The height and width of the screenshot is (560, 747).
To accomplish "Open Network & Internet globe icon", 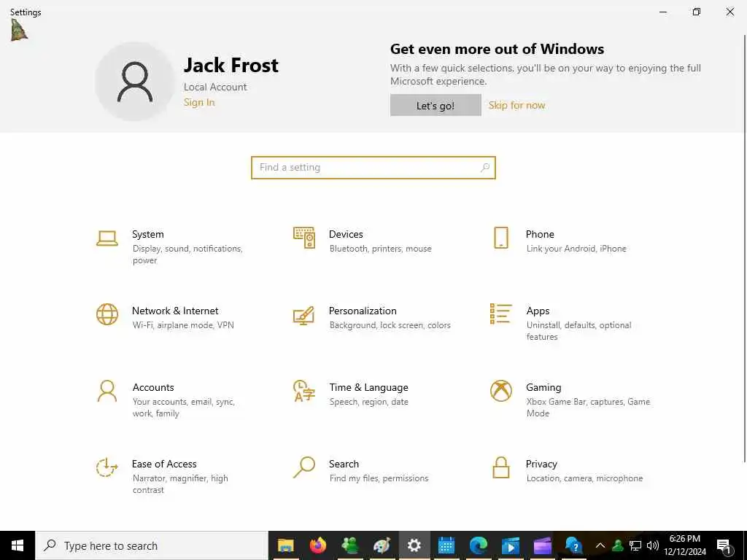I will point(107,314).
